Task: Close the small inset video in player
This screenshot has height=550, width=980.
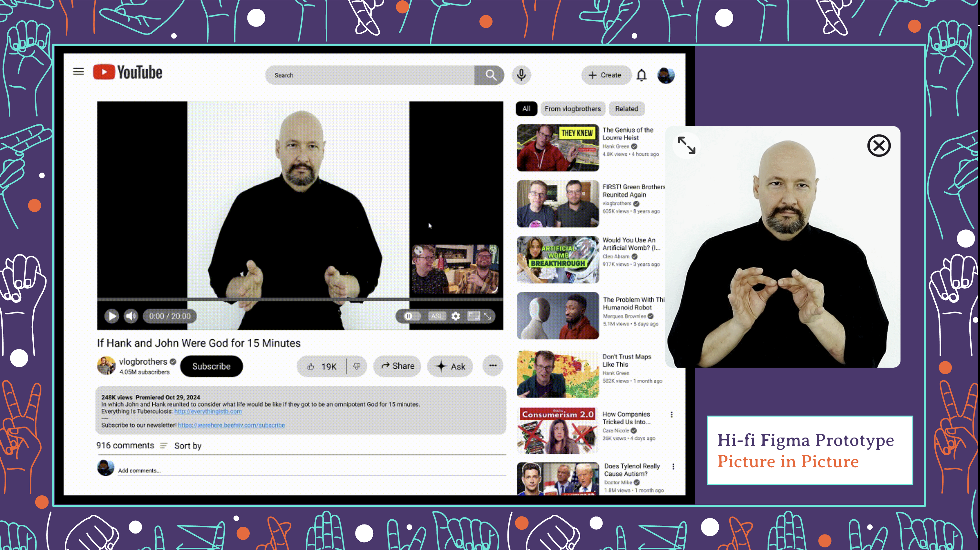Action: (493, 250)
